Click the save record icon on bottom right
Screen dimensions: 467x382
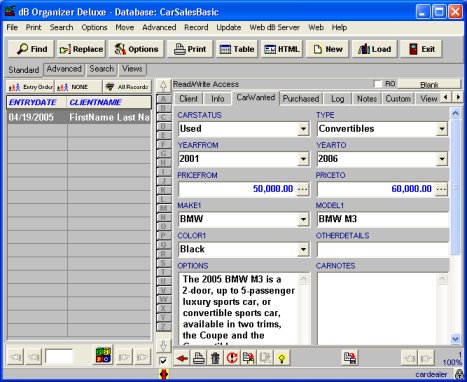350,358
